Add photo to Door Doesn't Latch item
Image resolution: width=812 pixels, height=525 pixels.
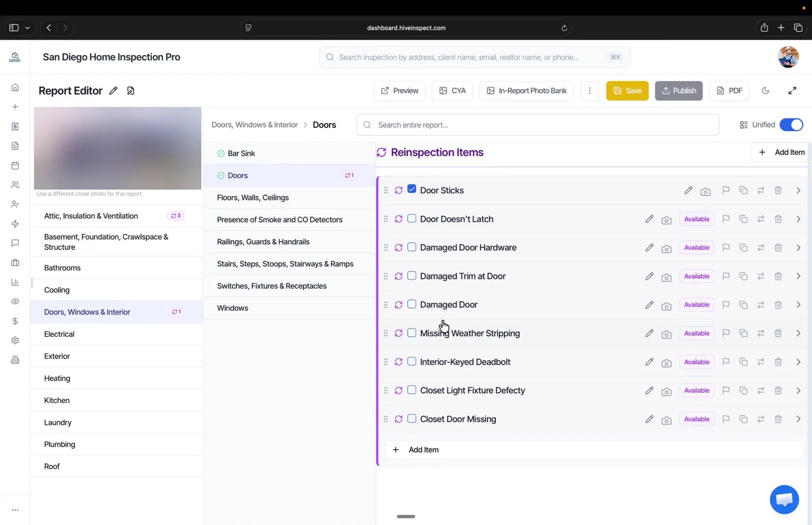tap(666, 220)
